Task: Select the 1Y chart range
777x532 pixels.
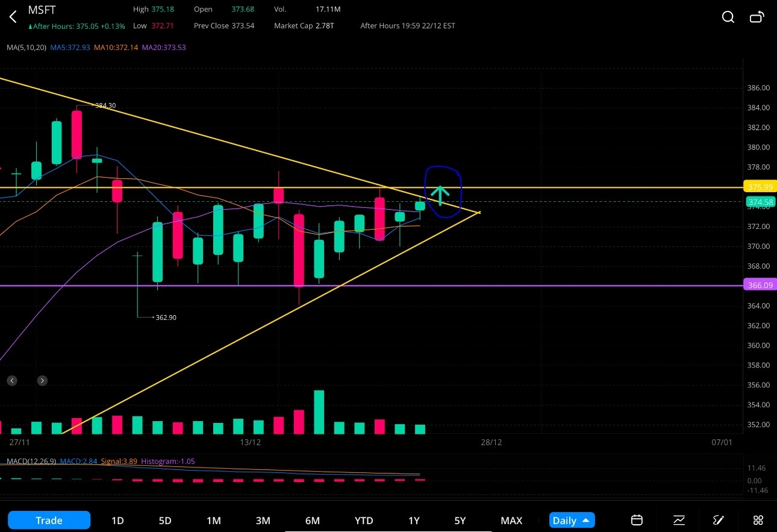Action: (414, 521)
